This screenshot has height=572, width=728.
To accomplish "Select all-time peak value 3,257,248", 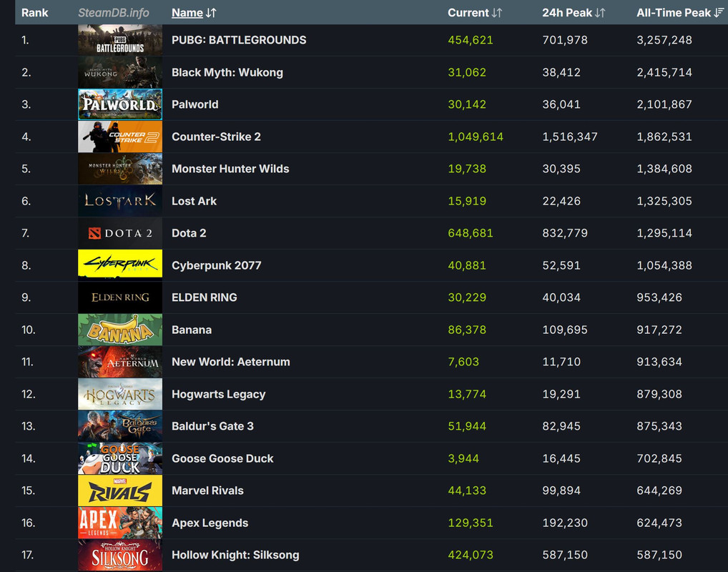I will point(664,40).
